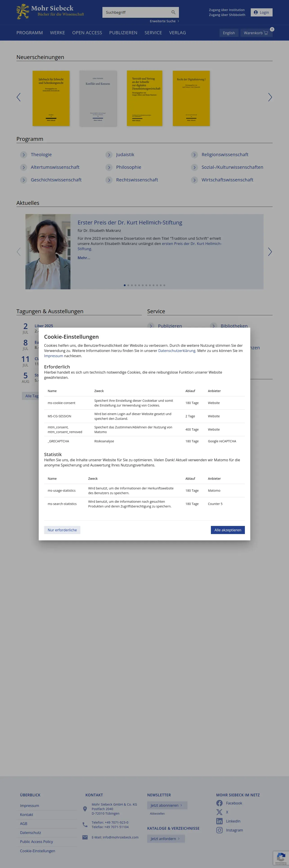
Task: Open Cookie-Einstellungen link in footer
Action: coord(37,851)
